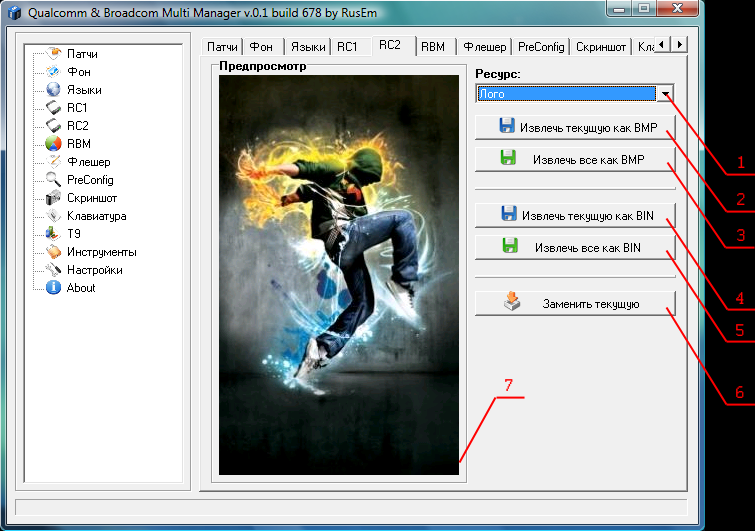Viewport: 755px width, 531px height.
Task: Select the T9 item in sidebar tree
Action: click(x=74, y=234)
